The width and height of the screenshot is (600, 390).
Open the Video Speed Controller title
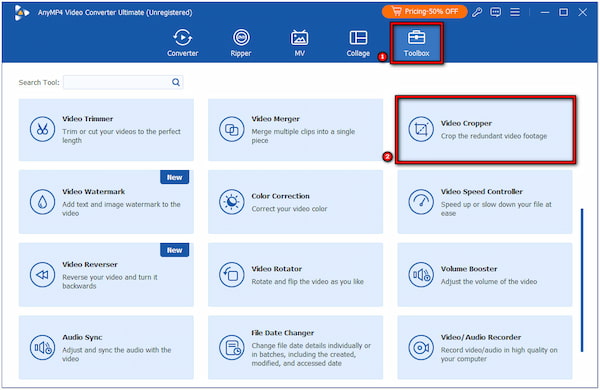tap(481, 191)
